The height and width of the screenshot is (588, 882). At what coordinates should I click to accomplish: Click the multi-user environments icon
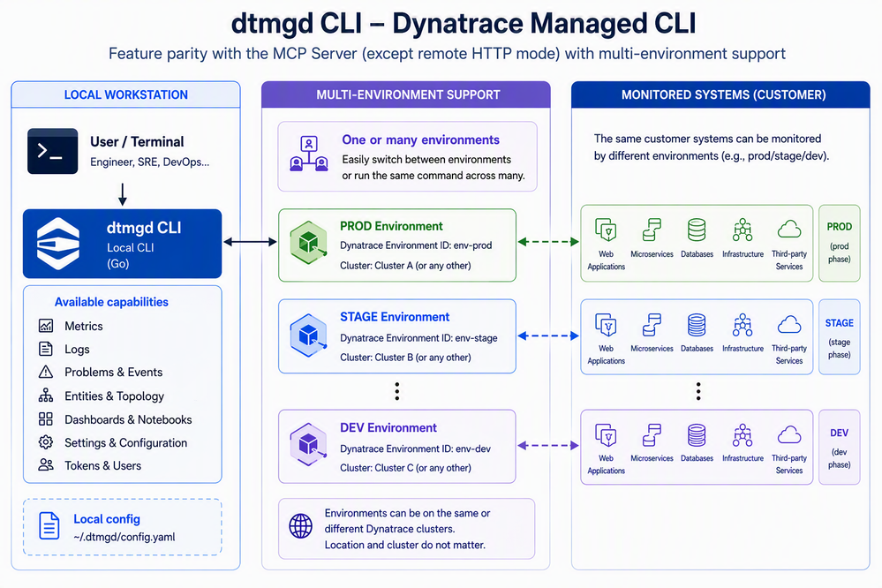tap(308, 154)
